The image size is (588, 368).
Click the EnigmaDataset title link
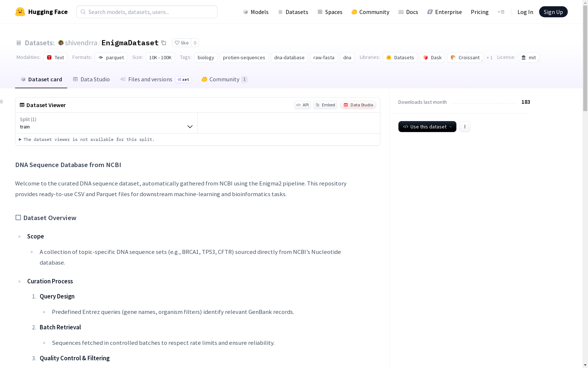(130, 43)
